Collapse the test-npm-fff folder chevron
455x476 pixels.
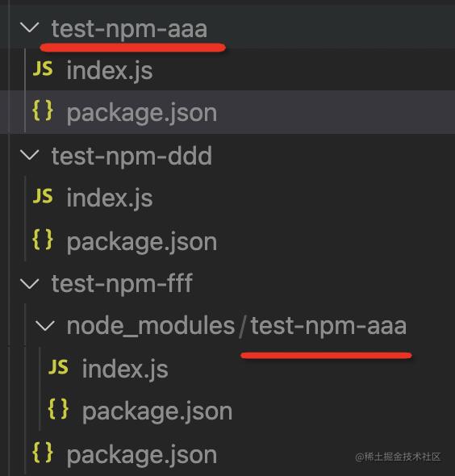click(29, 284)
